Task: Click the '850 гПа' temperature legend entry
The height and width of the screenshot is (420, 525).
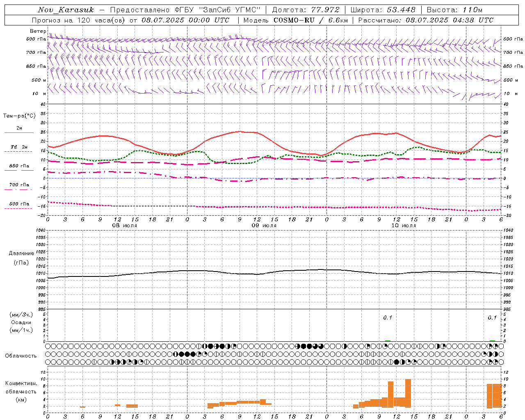Action: 19,166
